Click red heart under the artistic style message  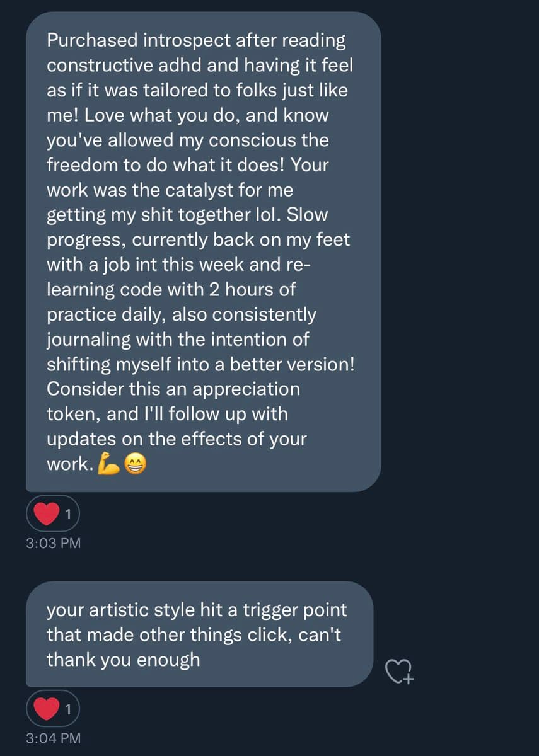[x=45, y=710]
